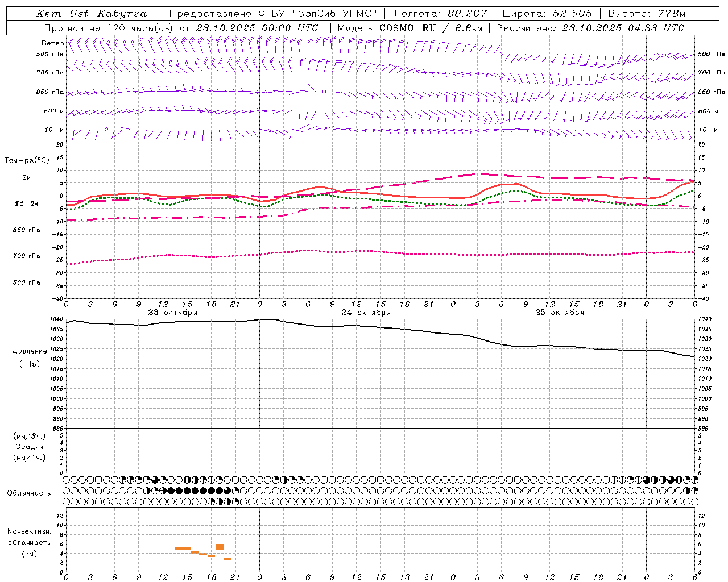The width and height of the screenshot is (728, 582).
Task: Click the Рассчитано: 23.10.2025 04:38 UTC text
Action: pos(590,28)
